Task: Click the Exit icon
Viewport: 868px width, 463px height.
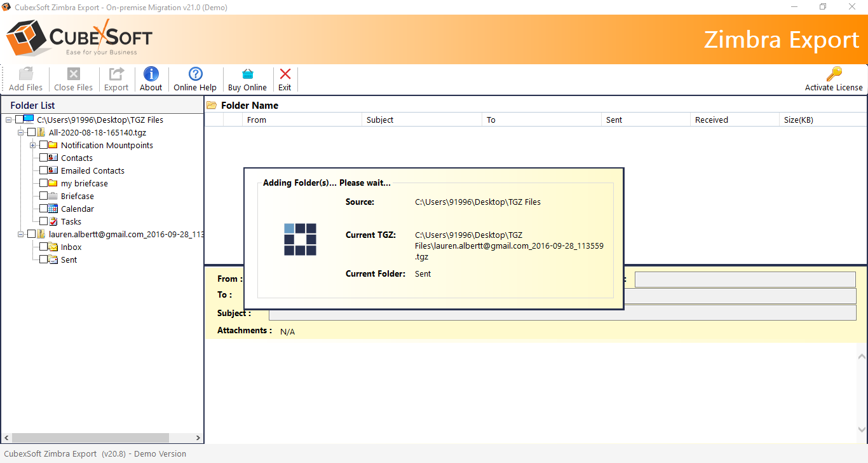Action: point(284,79)
